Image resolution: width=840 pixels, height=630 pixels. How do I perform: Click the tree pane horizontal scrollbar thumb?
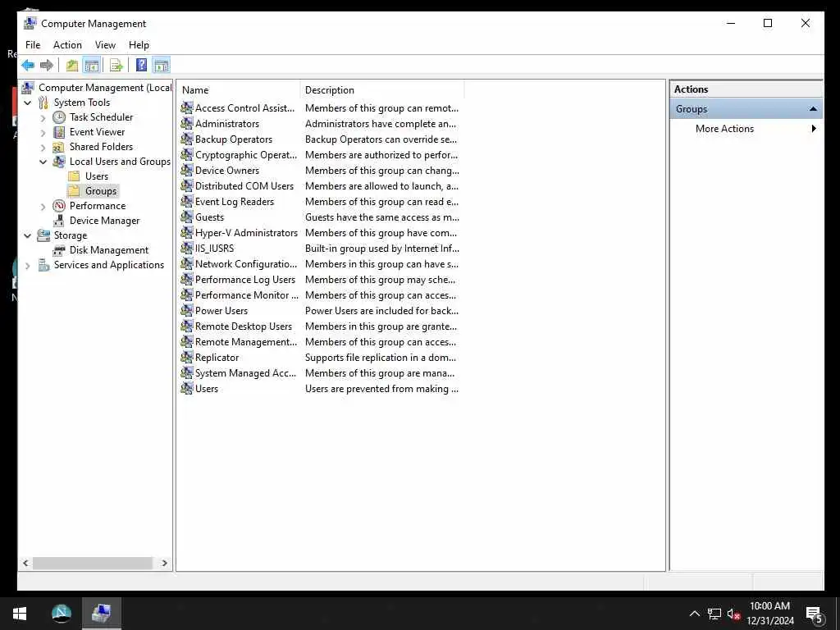93,563
